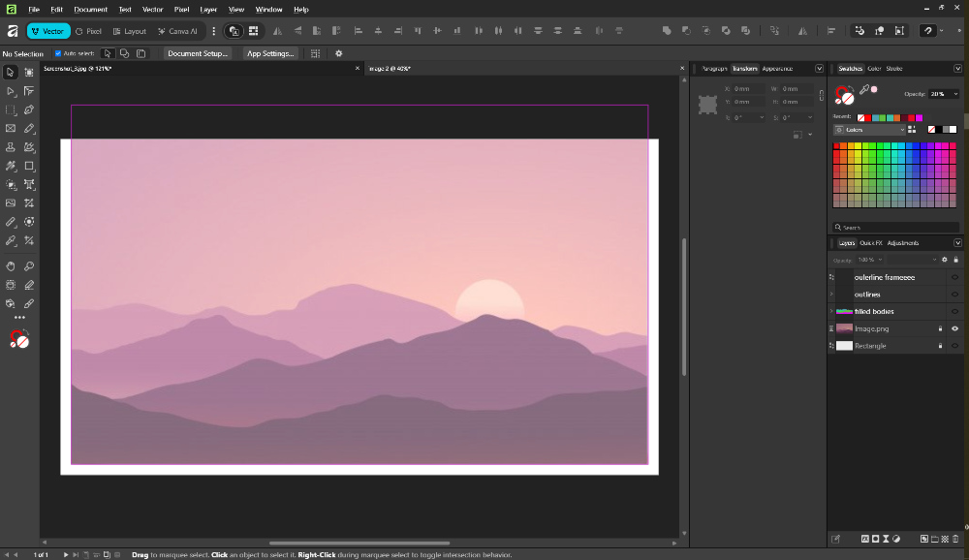Viewport: 969px width, 560px height.
Task: Select the Color Picker eyedropper tool
Action: (11, 240)
